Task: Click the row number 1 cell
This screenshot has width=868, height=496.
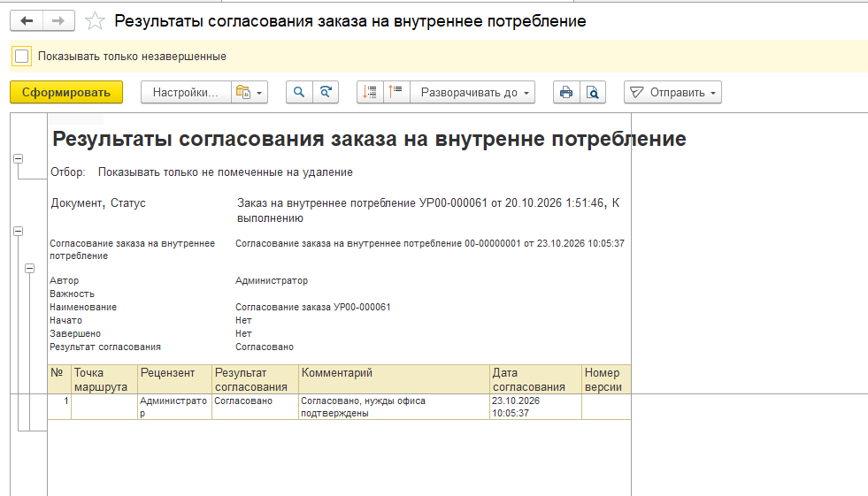Action: pyautogui.click(x=59, y=407)
